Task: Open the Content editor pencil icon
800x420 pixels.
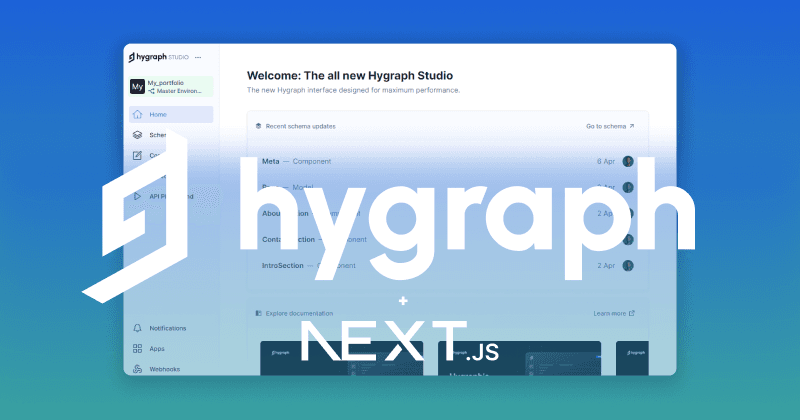Action: click(137, 155)
